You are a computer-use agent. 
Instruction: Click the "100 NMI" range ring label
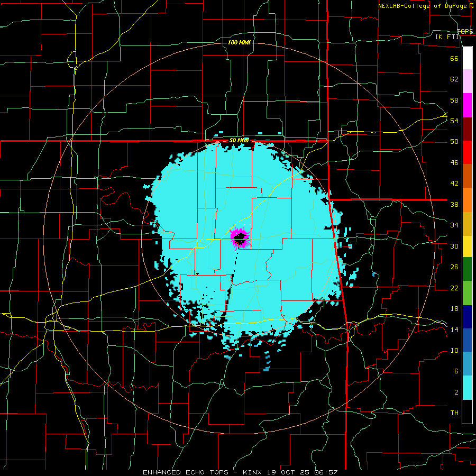coord(239,42)
